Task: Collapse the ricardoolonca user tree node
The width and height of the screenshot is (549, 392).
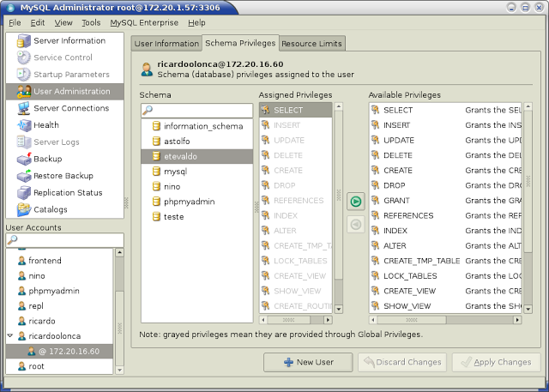Action: pyautogui.click(x=10, y=335)
